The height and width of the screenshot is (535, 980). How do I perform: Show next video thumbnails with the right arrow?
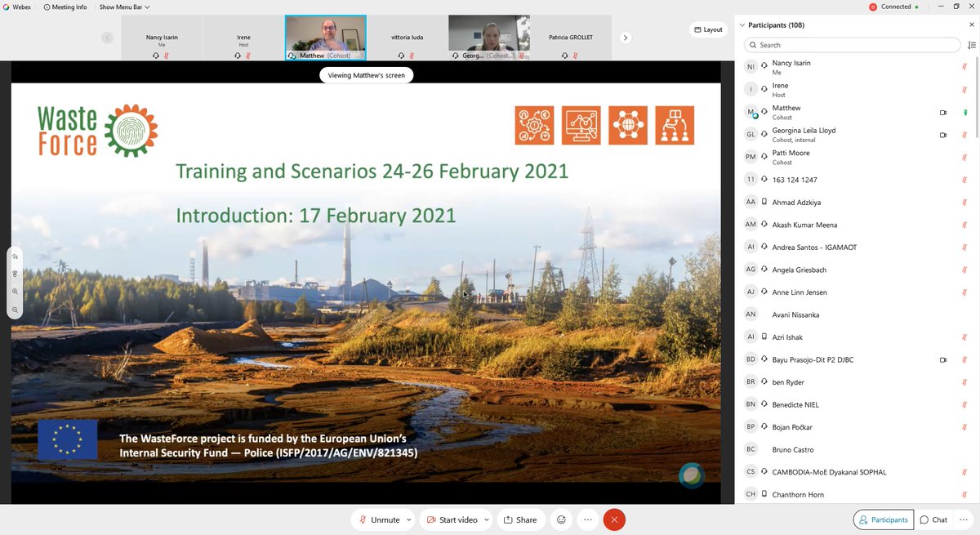626,38
